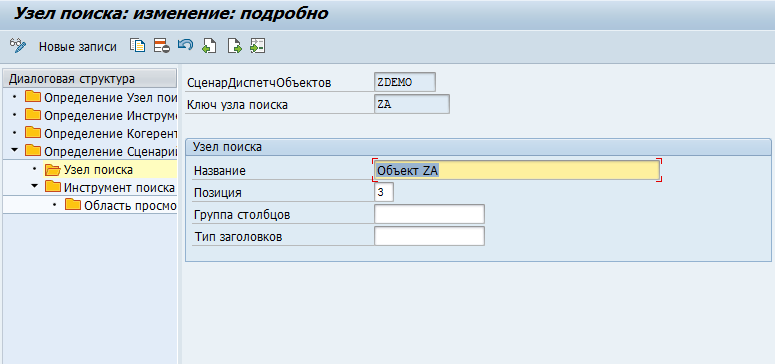
Task: Click the other entry selection icon
Action: 258,46
